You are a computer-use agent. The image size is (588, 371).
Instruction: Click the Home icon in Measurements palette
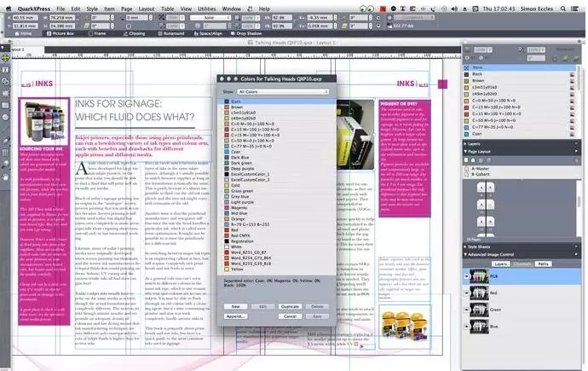coord(17,34)
